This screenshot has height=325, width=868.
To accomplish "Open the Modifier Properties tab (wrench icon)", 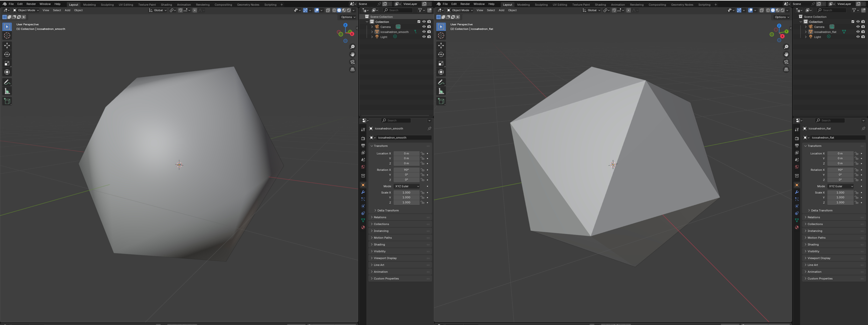I will click(x=363, y=192).
